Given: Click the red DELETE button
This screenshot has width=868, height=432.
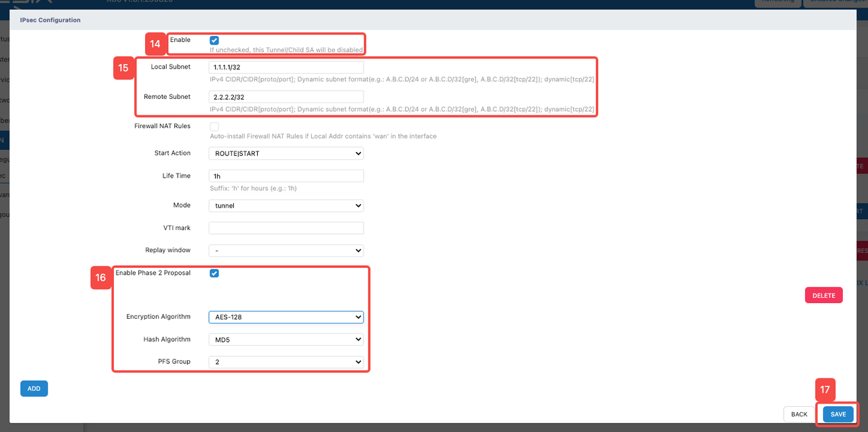Looking at the screenshot, I should click(823, 296).
